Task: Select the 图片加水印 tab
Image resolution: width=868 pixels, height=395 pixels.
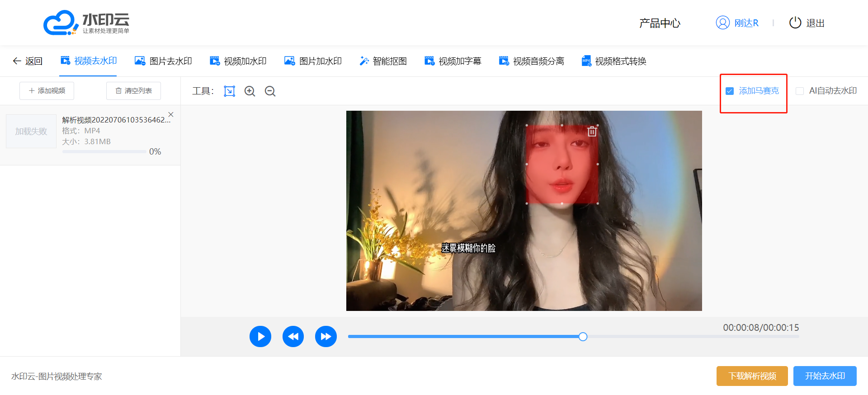Action: 313,61
